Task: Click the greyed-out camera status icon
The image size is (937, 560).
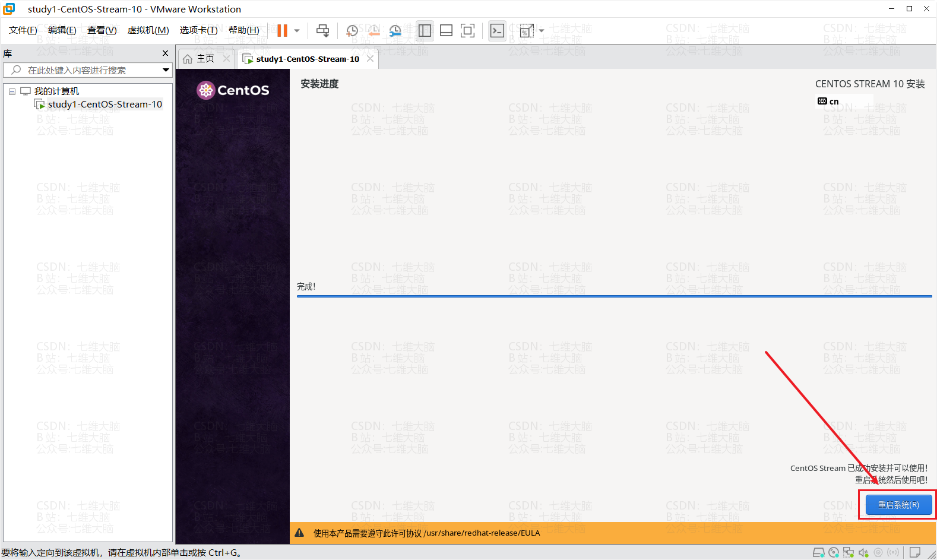Action: pos(878,552)
